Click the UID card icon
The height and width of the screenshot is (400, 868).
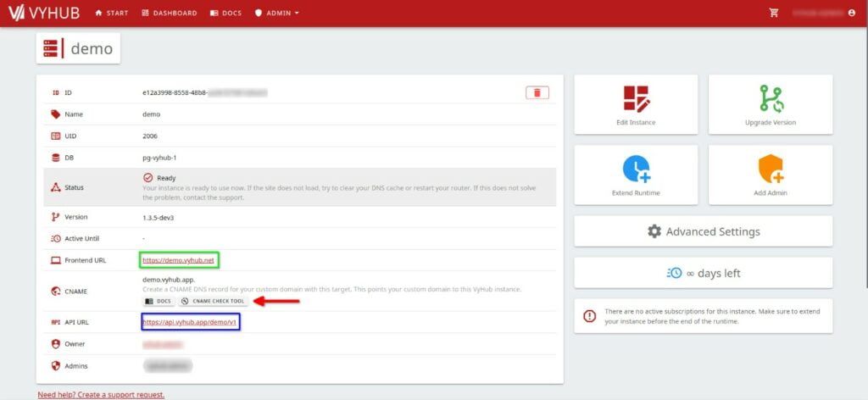pos(55,136)
